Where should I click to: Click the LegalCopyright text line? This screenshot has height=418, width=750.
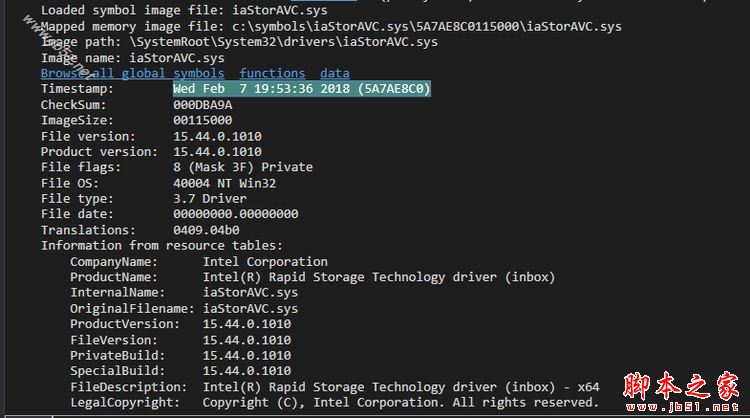click(x=335, y=402)
